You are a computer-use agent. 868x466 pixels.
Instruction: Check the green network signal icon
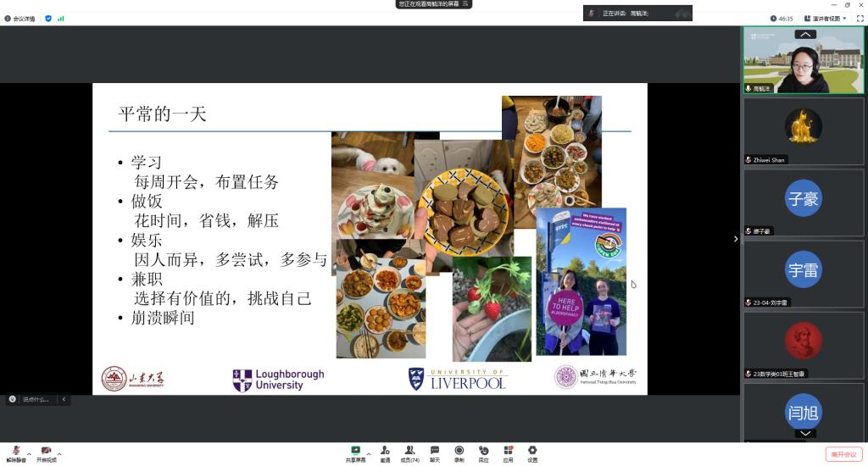(x=61, y=18)
